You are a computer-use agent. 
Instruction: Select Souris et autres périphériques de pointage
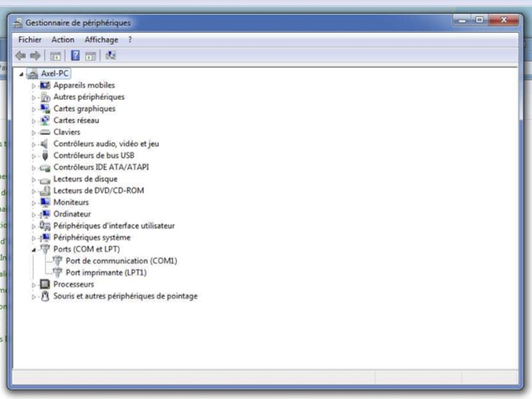click(125, 296)
